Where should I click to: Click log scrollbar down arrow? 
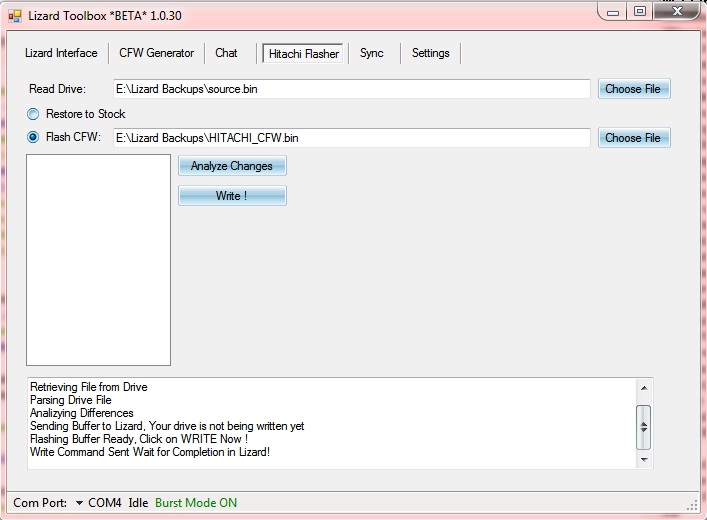[x=644, y=460]
